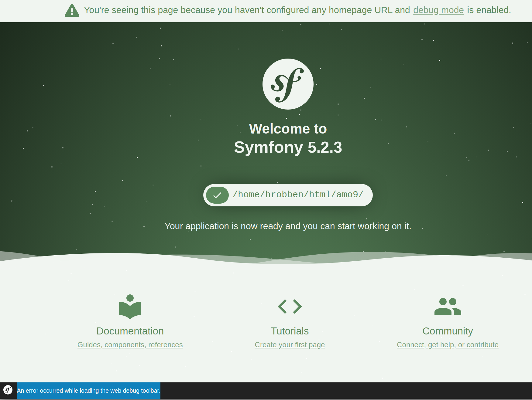Click the Tutorials code brackets icon

(x=290, y=306)
